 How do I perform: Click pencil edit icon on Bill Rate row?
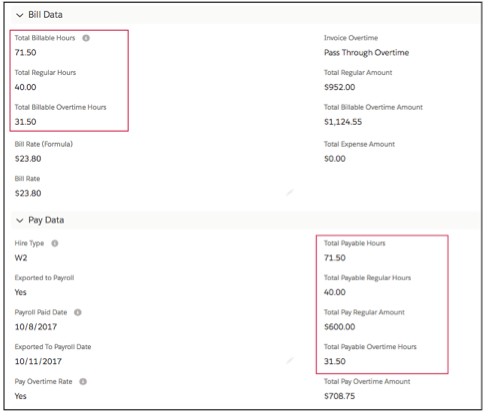click(289, 192)
